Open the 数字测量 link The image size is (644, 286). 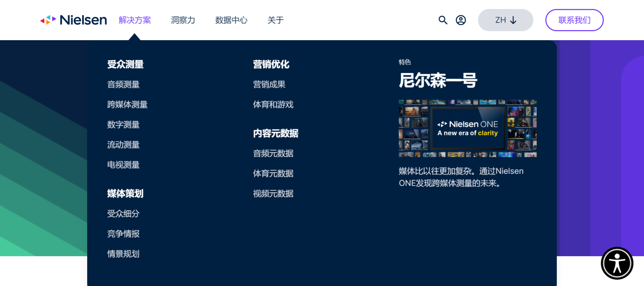pyautogui.click(x=123, y=125)
